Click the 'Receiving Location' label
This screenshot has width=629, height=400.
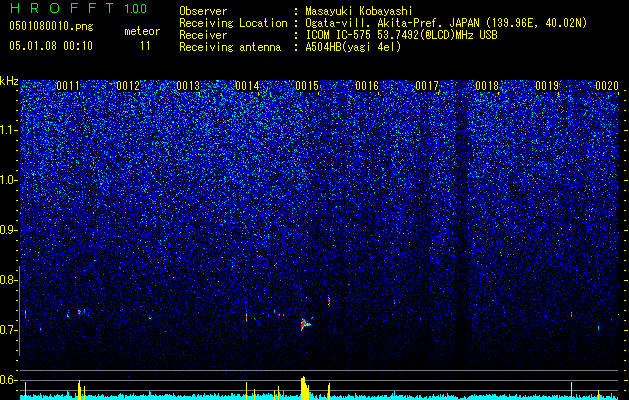[233, 23]
